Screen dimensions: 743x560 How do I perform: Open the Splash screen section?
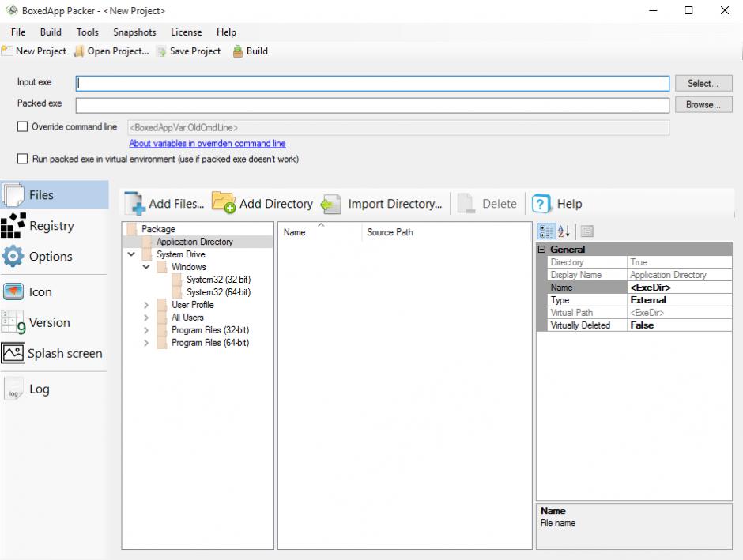pos(52,353)
